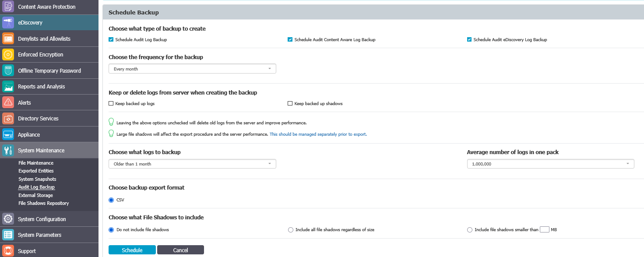This screenshot has width=644, height=257.
Task: Go to the Exported Entities menu entry
Action: pyautogui.click(x=35, y=171)
